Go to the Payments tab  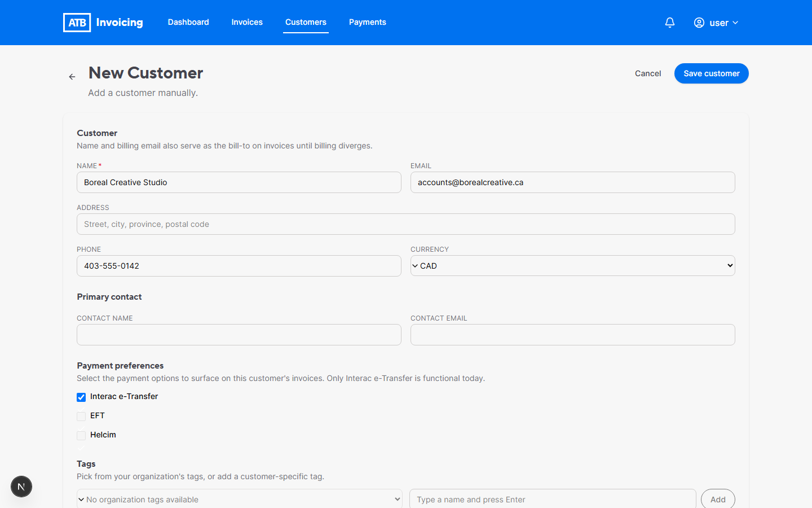click(x=368, y=22)
